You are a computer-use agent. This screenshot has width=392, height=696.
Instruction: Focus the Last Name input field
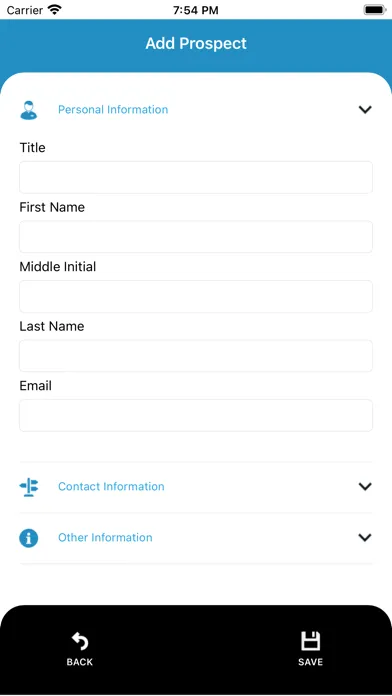click(196, 356)
